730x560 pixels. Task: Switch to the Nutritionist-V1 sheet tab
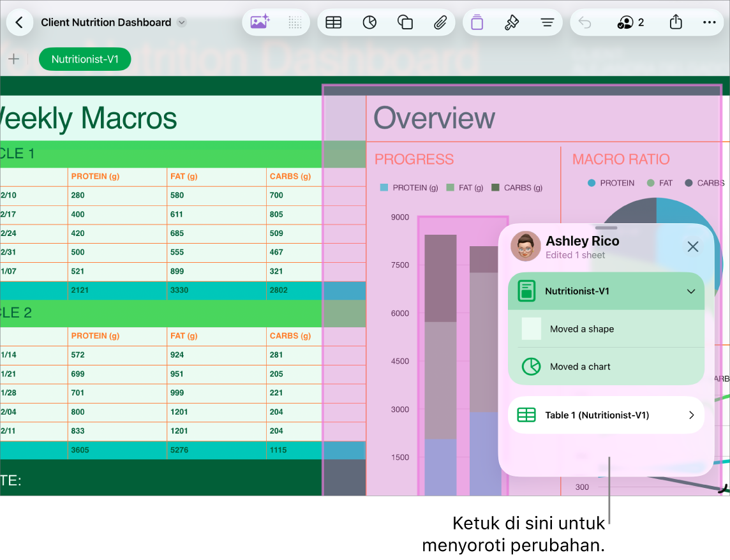[84, 59]
